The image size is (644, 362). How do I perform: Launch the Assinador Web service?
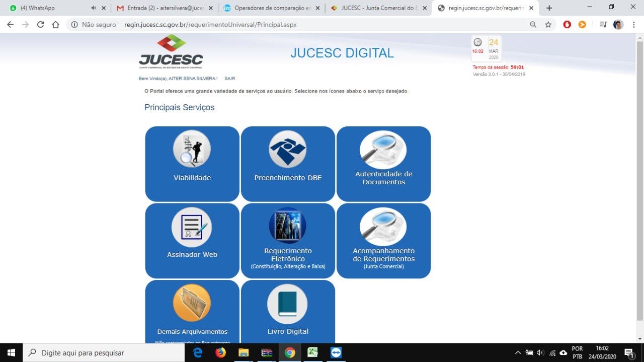(x=192, y=241)
